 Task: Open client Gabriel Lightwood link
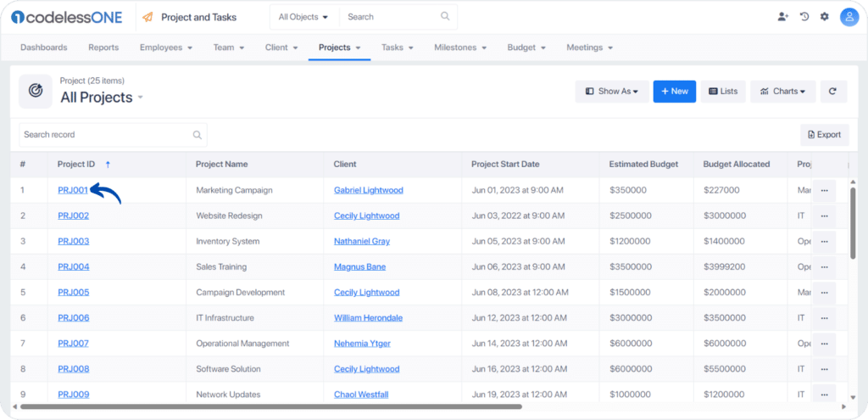pyautogui.click(x=369, y=190)
